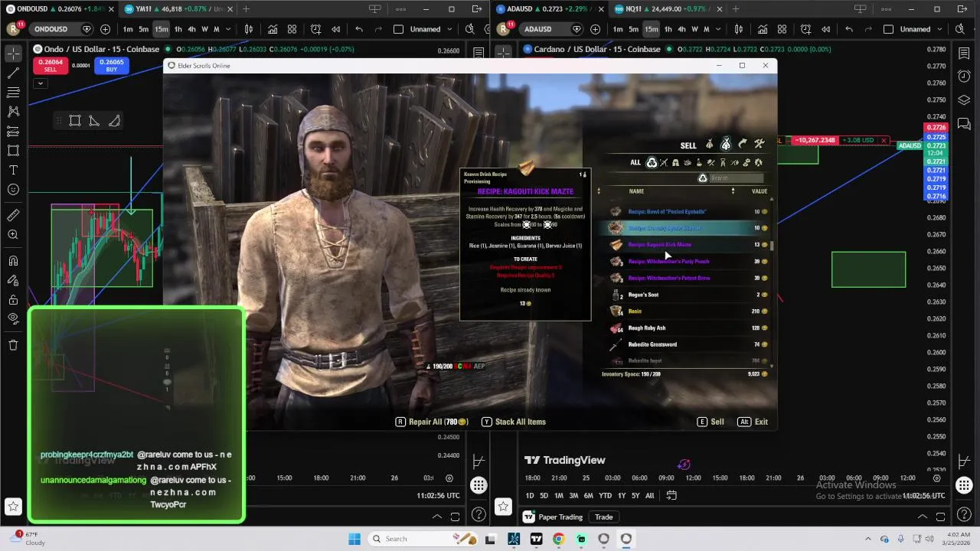Image resolution: width=980 pixels, height=551 pixels.
Task: Open candlestick chart type in ADAUSD window
Action: click(x=738, y=29)
